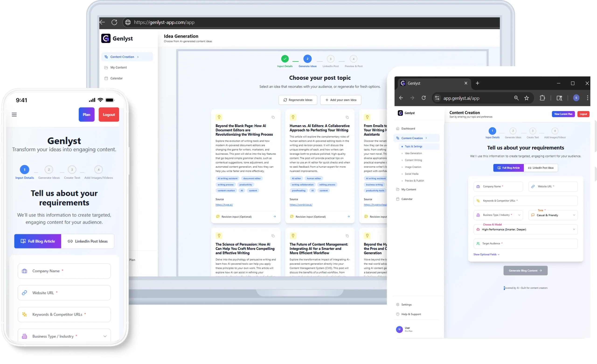Image resolution: width=597 pixels, height=364 pixels.
Task: Expand Content Creation in laptop sidebar
Action: point(127,57)
